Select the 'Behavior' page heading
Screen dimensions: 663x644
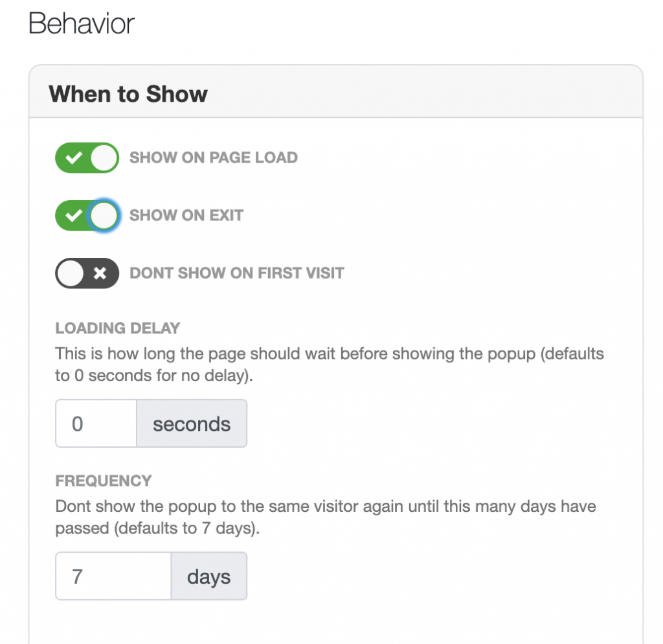(x=81, y=23)
